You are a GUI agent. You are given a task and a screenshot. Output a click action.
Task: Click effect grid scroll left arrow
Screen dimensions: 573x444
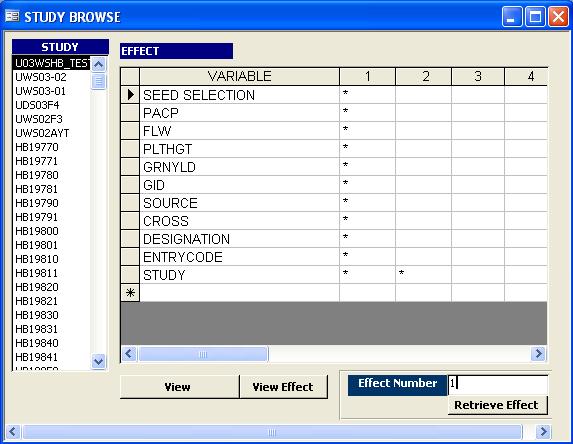click(129, 354)
